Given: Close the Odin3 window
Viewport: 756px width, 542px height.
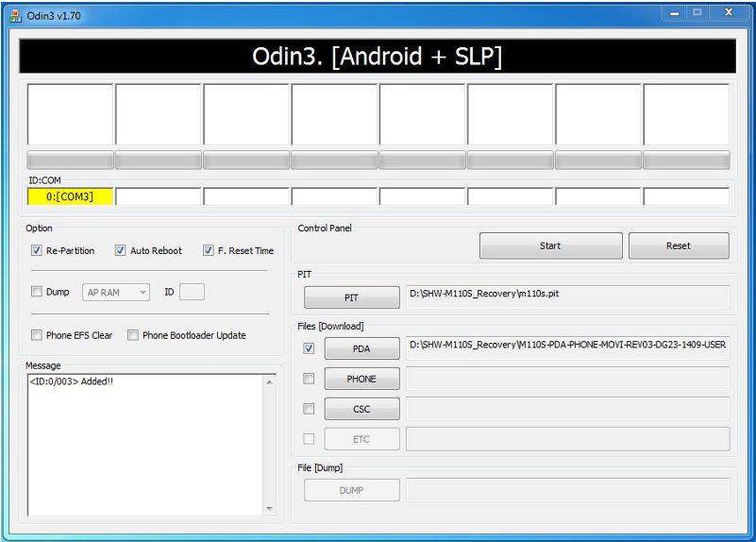Looking at the screenshot, I should (x=729, y=13).
